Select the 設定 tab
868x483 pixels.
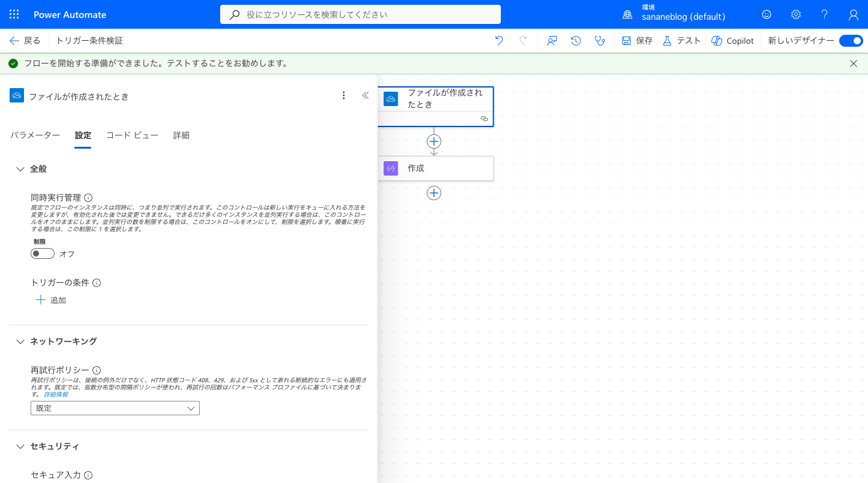[83, 135]
